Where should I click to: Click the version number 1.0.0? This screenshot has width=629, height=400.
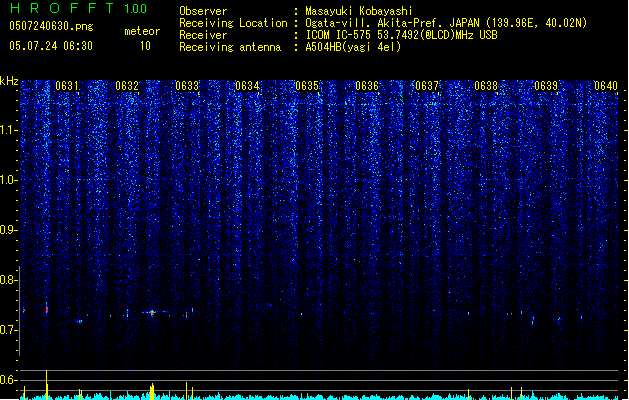point(136,9)
